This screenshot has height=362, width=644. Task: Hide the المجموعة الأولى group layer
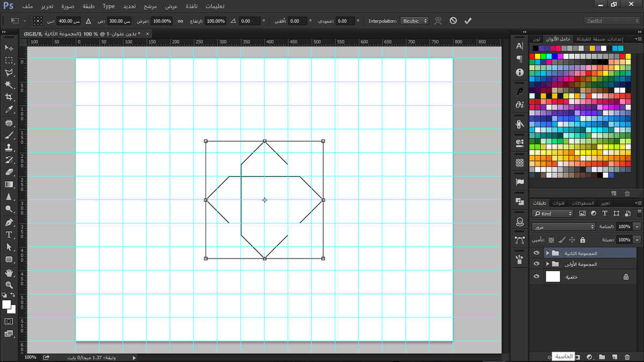pos(536,264)
